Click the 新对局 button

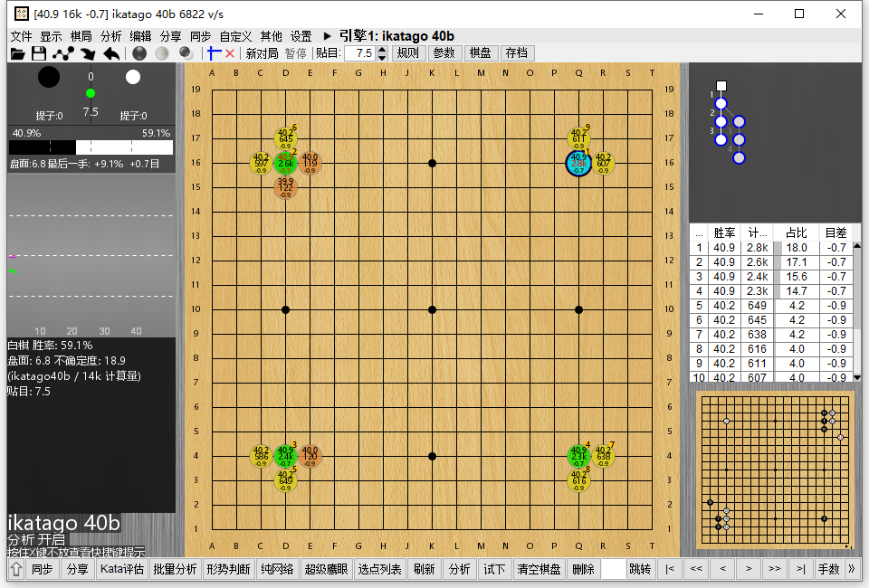(x=263, y=53)
